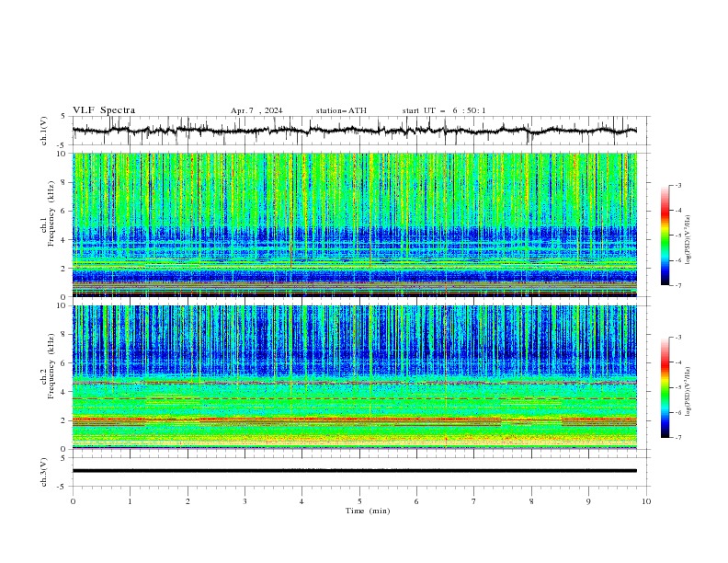The image size is (728, 563).
Task: Click the upper color bar's log(PSD) unit label
Action: [688, 240]
